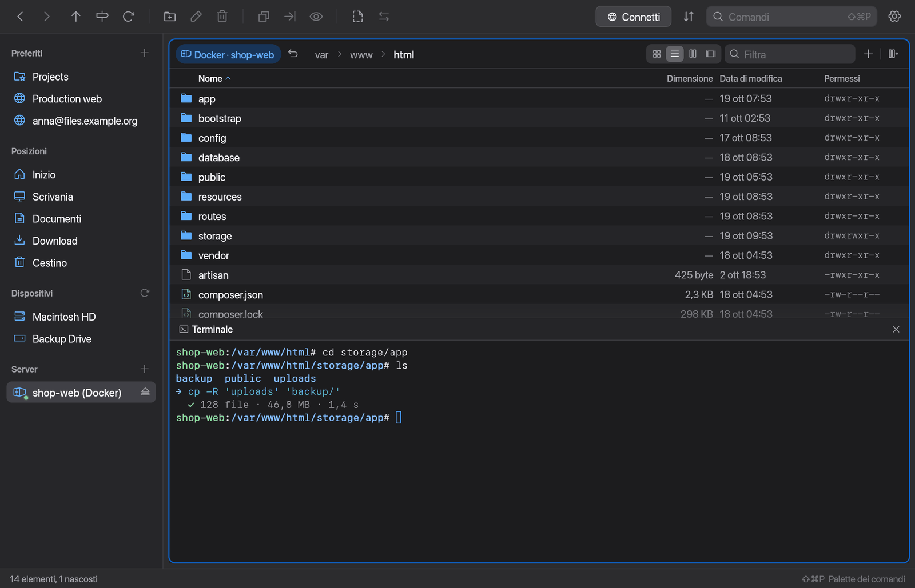Close the Terminale panel
Viewport: 915px width, 588px height.
(896, 329)
